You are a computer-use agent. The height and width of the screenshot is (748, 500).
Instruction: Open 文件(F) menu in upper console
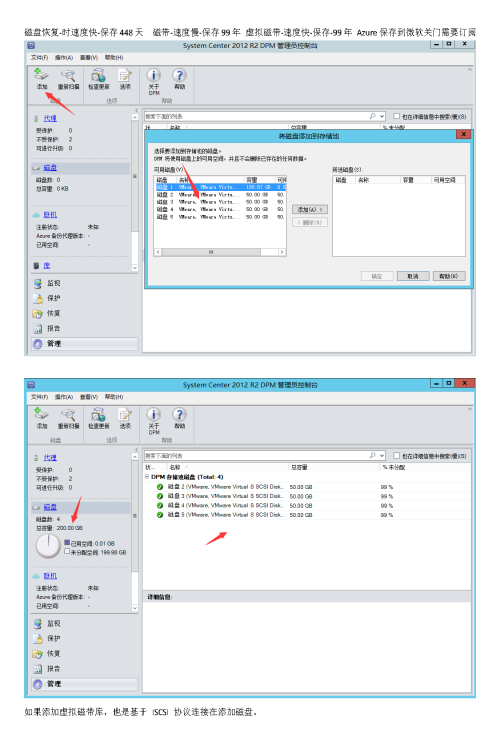tap(39, 57)
